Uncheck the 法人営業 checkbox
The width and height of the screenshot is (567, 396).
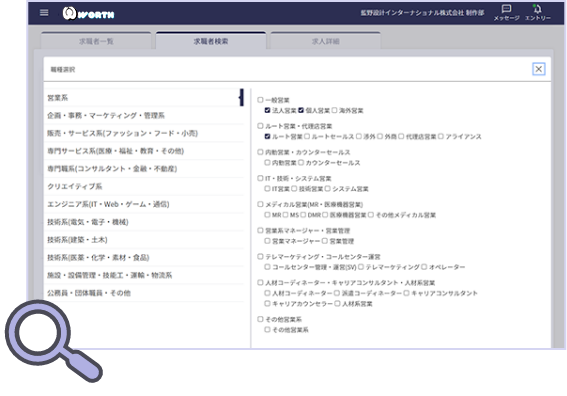pyautogui.click(x=267, y=110)
